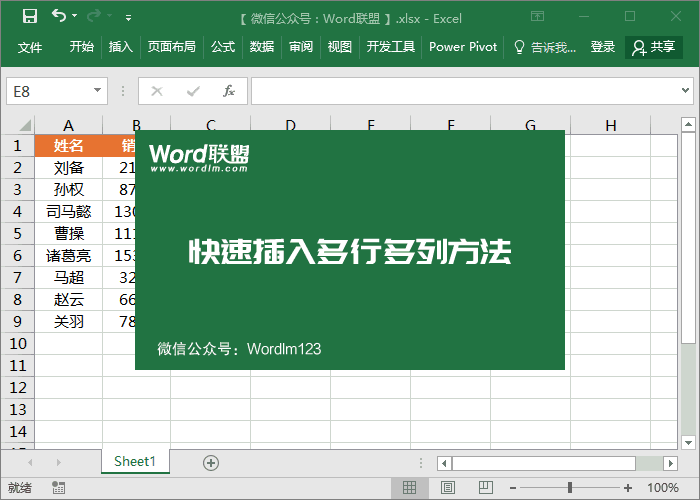The height and width of the screenshot is (500, 700).
Task: Select the Sheet1 worksheet tab
Action: click(x=135, y=461)
